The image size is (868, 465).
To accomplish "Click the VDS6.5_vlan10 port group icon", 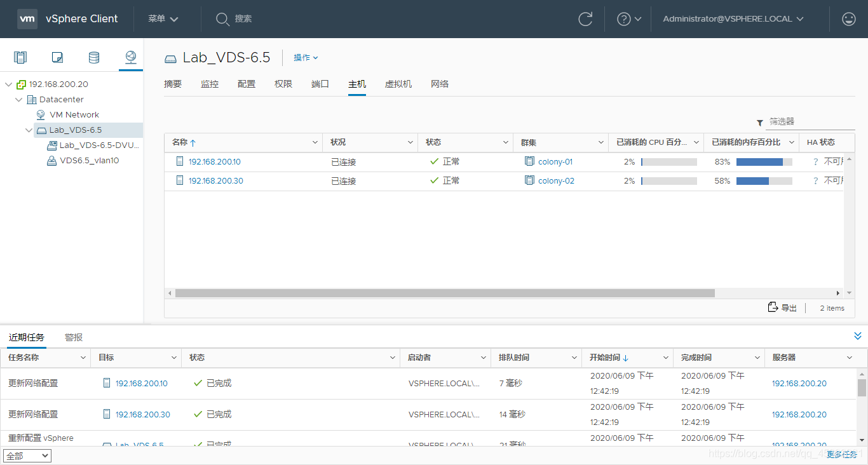I will coord(51,161).
